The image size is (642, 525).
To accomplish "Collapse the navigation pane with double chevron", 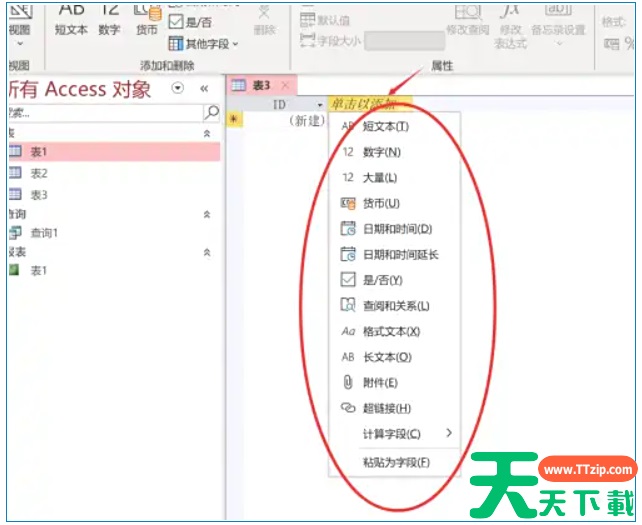I will coord(204,88).
